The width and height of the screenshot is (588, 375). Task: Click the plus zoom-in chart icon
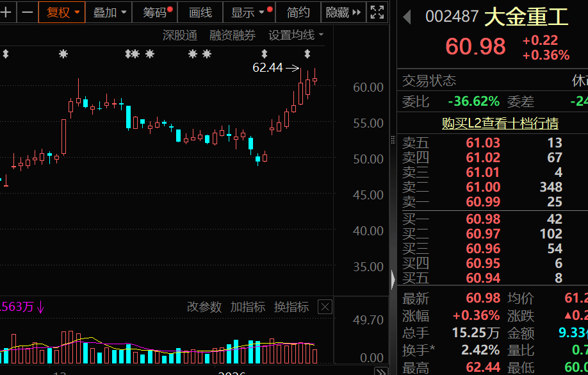coord(6,12)
